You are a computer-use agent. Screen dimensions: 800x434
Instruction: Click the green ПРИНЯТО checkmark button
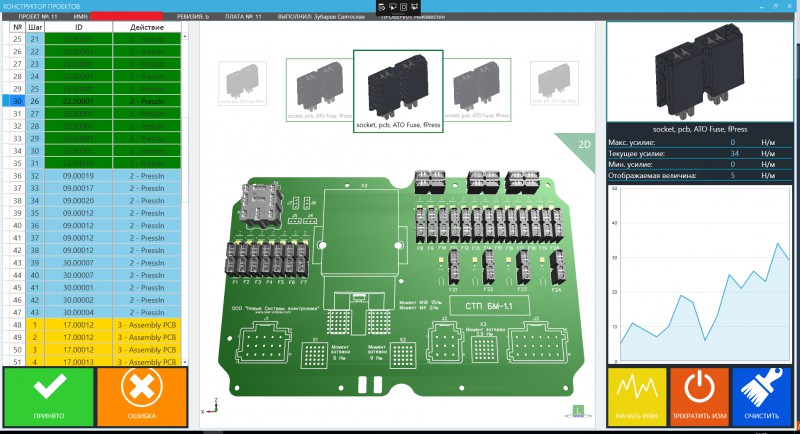pos(48,397)
